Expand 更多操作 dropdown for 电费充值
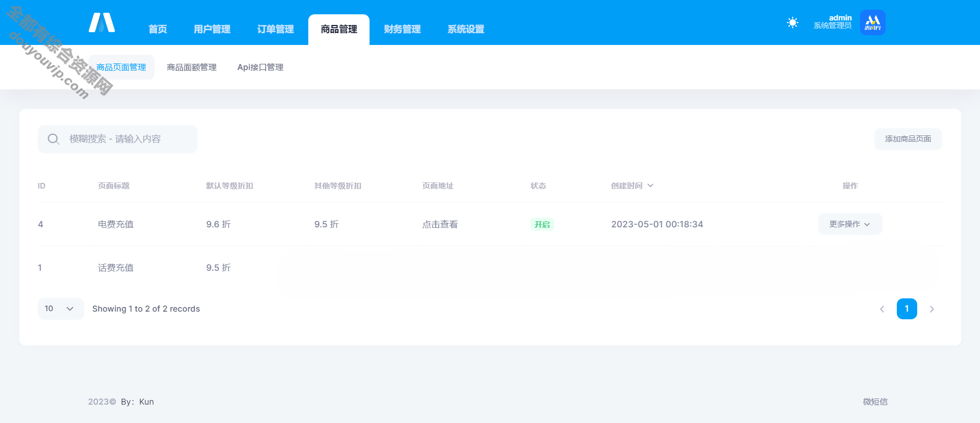 point(850,224)
